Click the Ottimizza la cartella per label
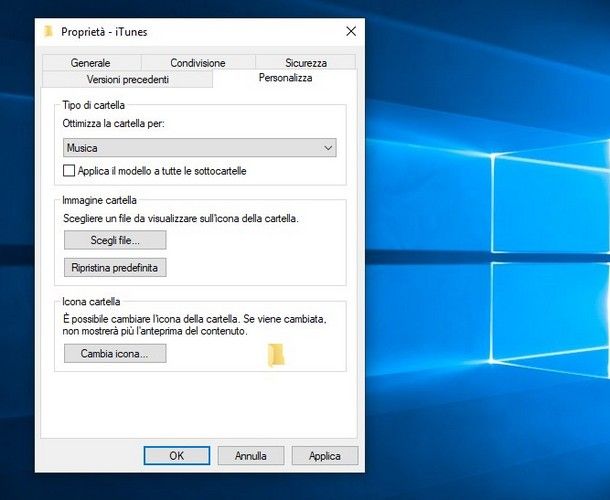The width and height of the screenshot is (610, 500). (114, 124)
